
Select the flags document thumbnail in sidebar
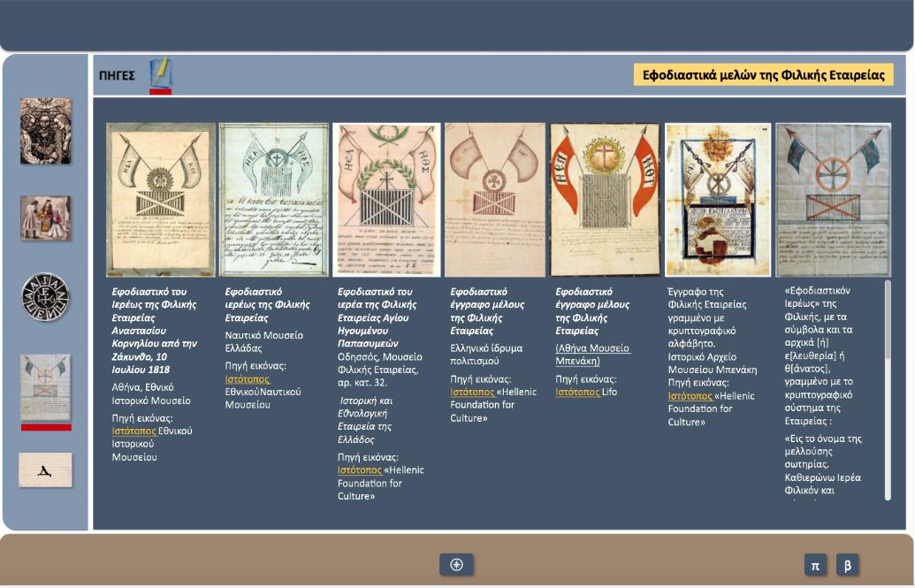click(45, 387)
